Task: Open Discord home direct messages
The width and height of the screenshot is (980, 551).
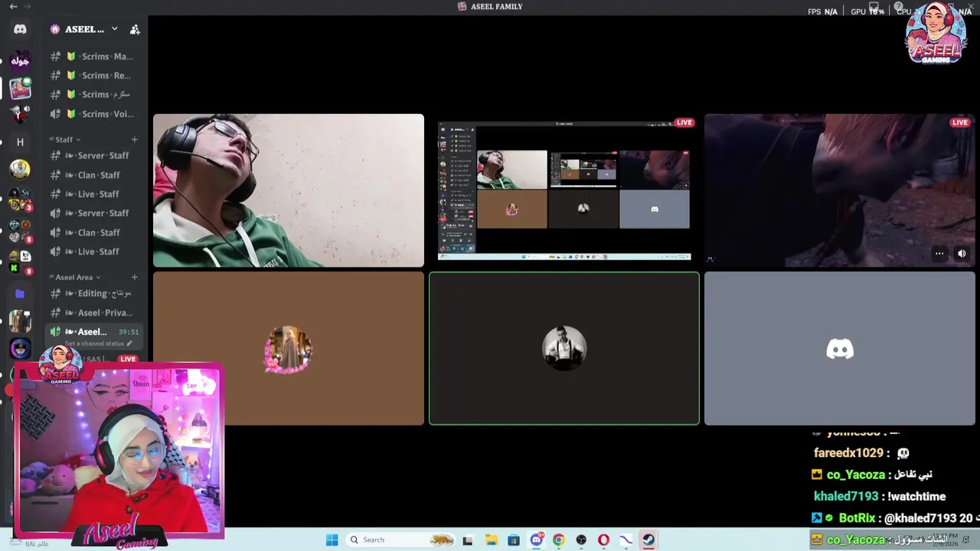Action: tap(20, 29)
